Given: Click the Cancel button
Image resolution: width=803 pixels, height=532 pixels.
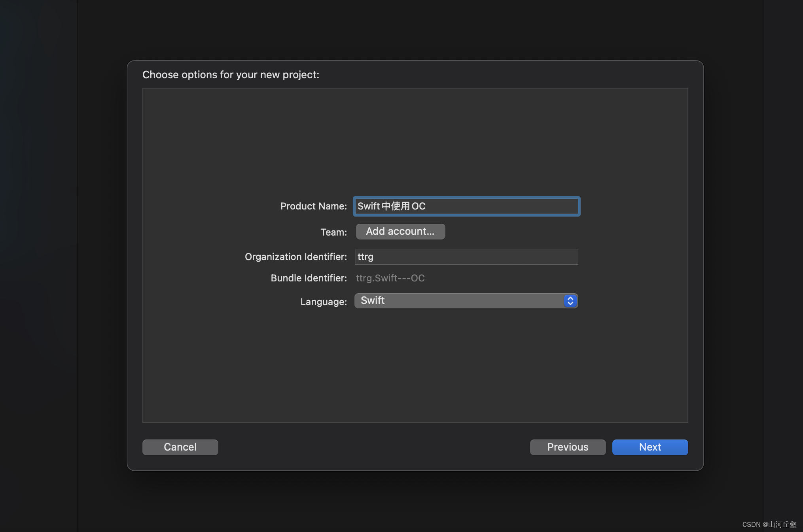Looking at the screenshot, I should pyautogui.click(x=180, y=447).
